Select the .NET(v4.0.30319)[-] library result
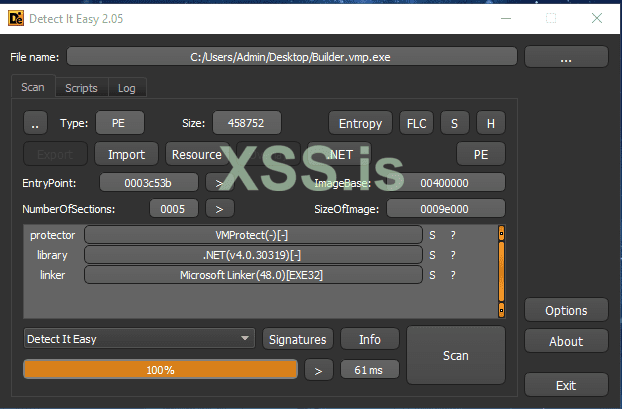Screen dimensions: 622x409 (253, 255)
